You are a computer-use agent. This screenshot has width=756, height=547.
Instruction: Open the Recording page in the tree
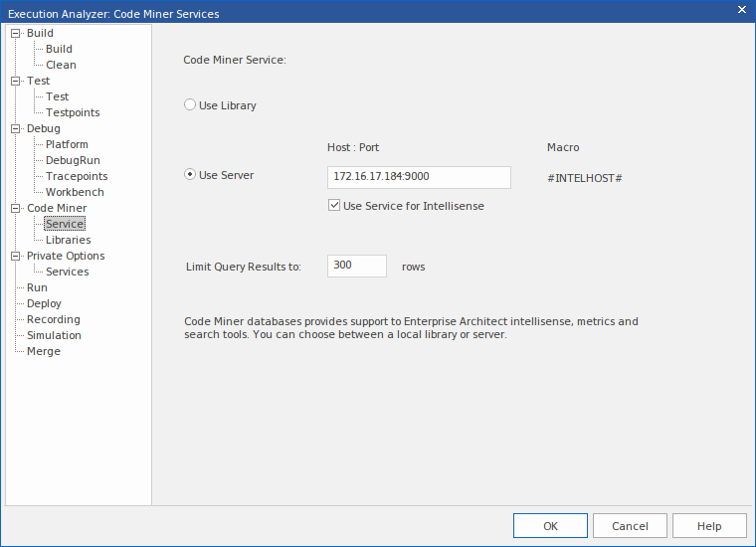(x=54, y=319)
